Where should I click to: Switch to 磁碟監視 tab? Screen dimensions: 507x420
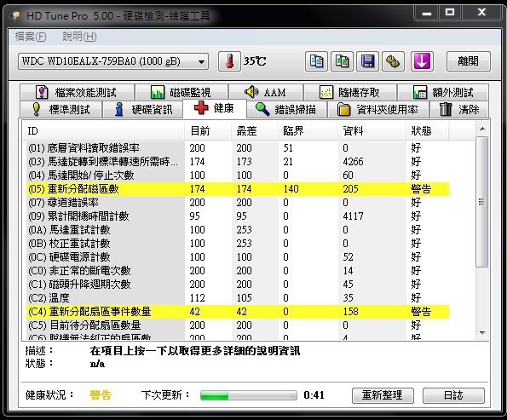click(181, 93)
